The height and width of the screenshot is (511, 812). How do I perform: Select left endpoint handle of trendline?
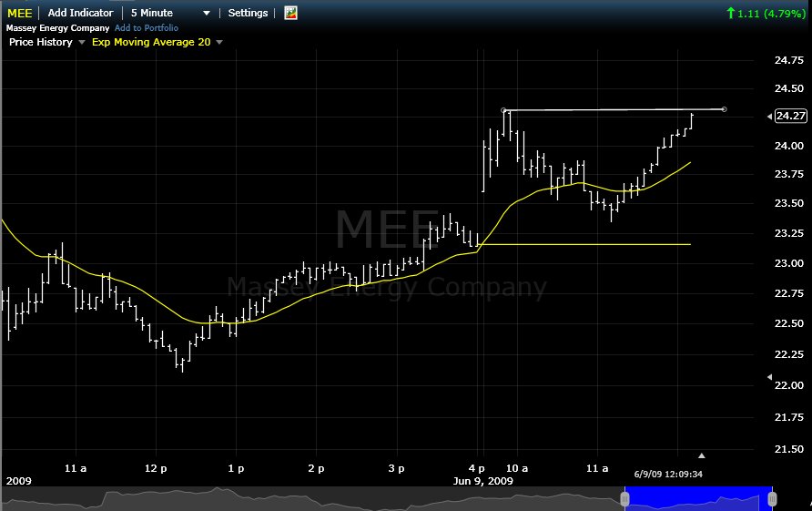(x=503, y=110)
